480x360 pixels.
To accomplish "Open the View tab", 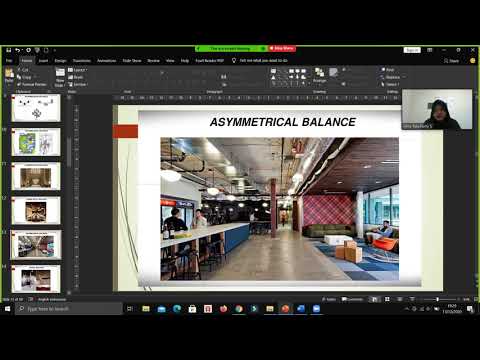I will pyautogui.click(x=170, y=61).
